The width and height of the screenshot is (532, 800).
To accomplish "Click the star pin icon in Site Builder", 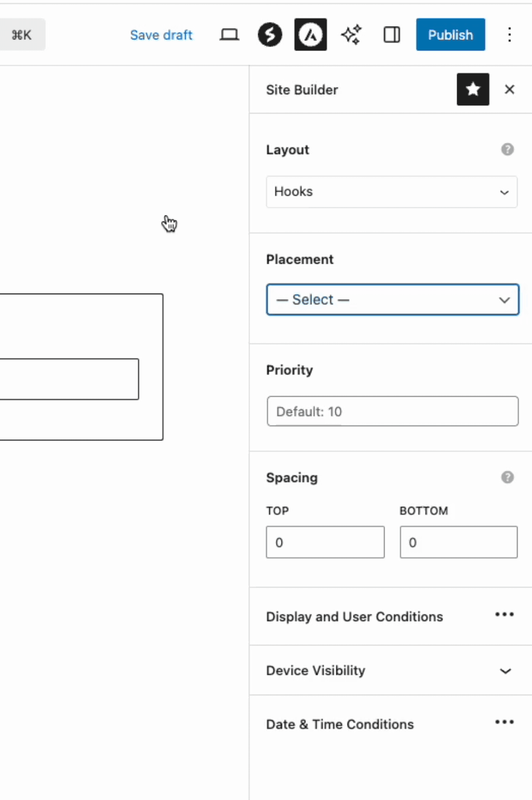I will pos(473,89).
